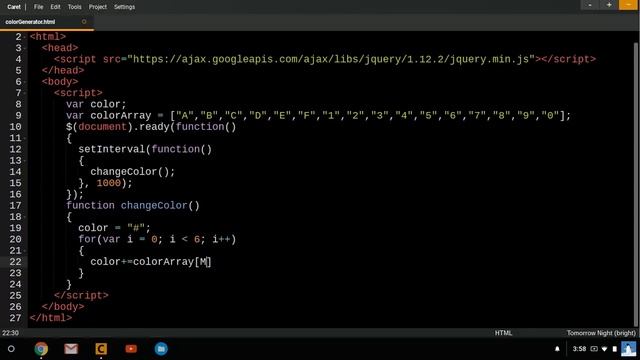The width and height of the screenshot is (640, 360).
Task: Open the Settings menu
Action: (124, 7)
